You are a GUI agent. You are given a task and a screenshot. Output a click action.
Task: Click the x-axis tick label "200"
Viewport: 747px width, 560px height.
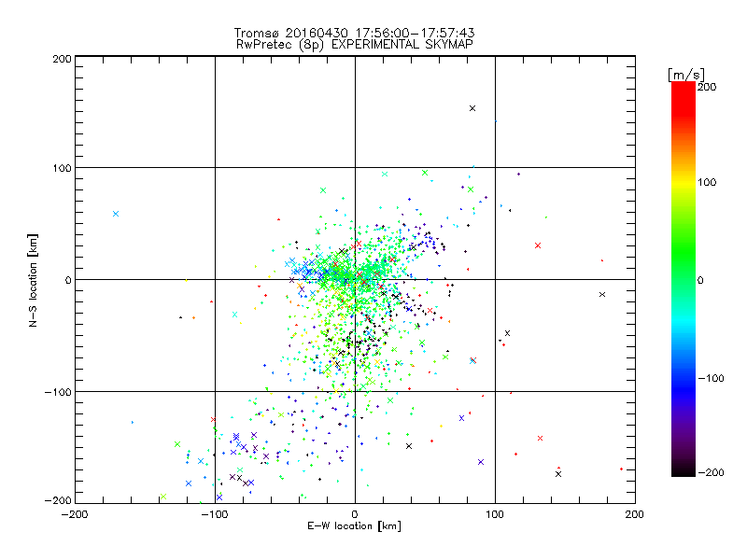coord(635,514)
